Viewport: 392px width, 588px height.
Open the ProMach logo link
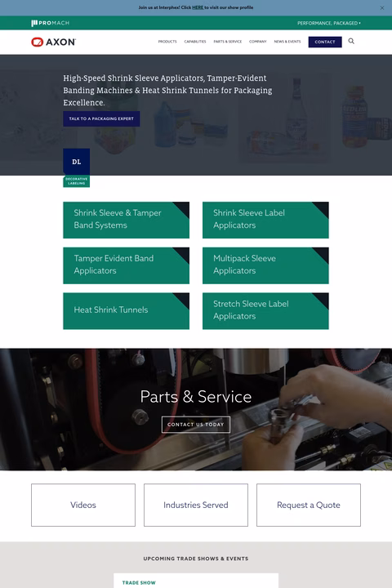(x=51, y=23)
